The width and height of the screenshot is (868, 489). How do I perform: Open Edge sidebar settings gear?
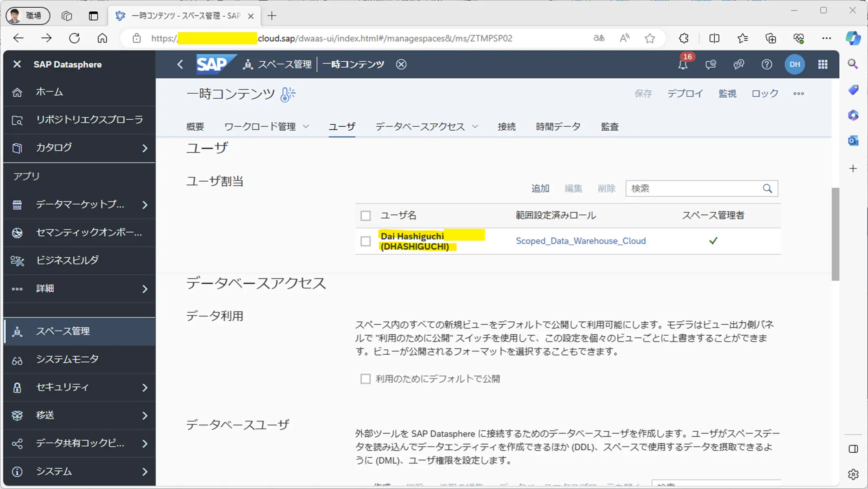[853, 474]
